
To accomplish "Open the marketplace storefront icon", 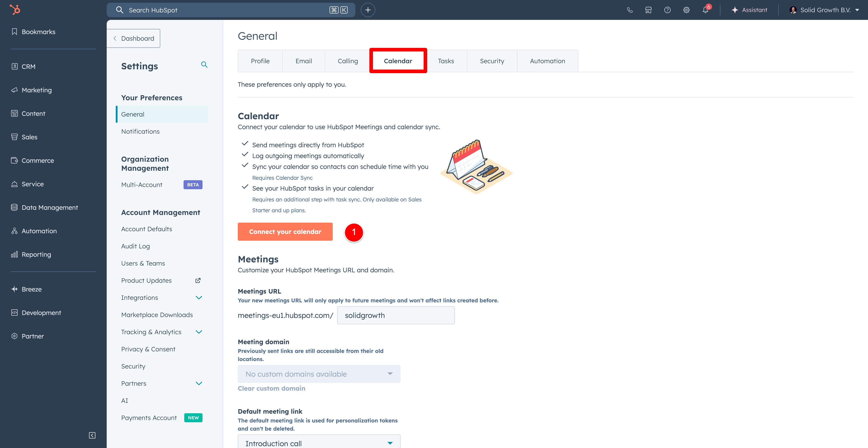I will point(648,10).
